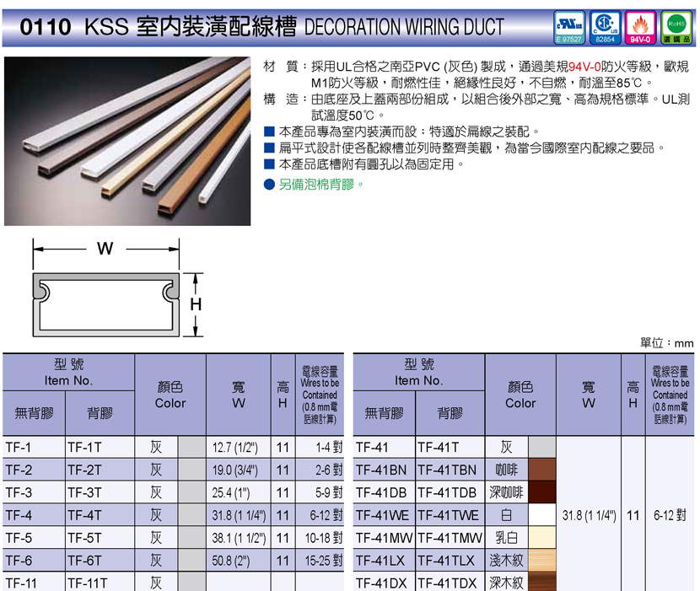
Task: Click the TF-41LX light wood grain swatch
Action: point(542,560)
